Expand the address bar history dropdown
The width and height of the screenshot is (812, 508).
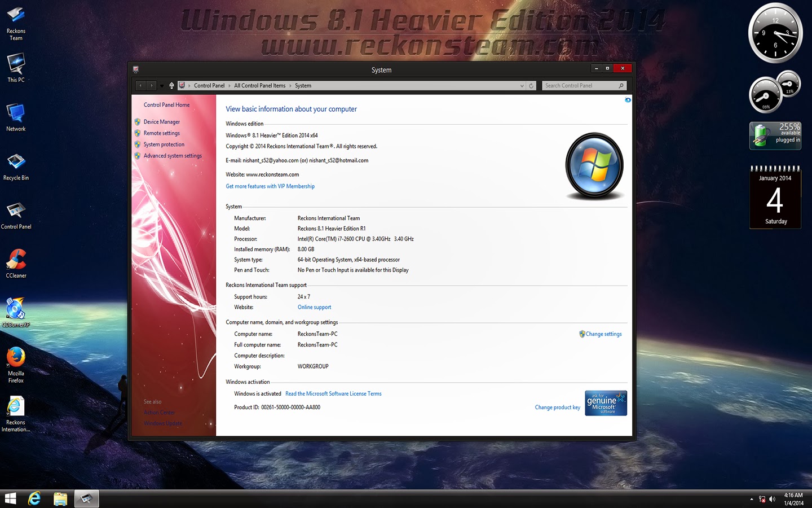522,86
